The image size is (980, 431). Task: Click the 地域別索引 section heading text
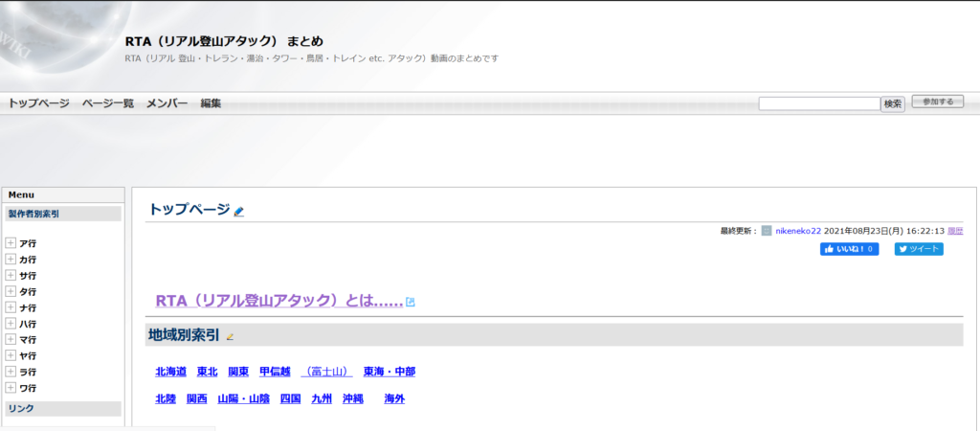[184, 336]
